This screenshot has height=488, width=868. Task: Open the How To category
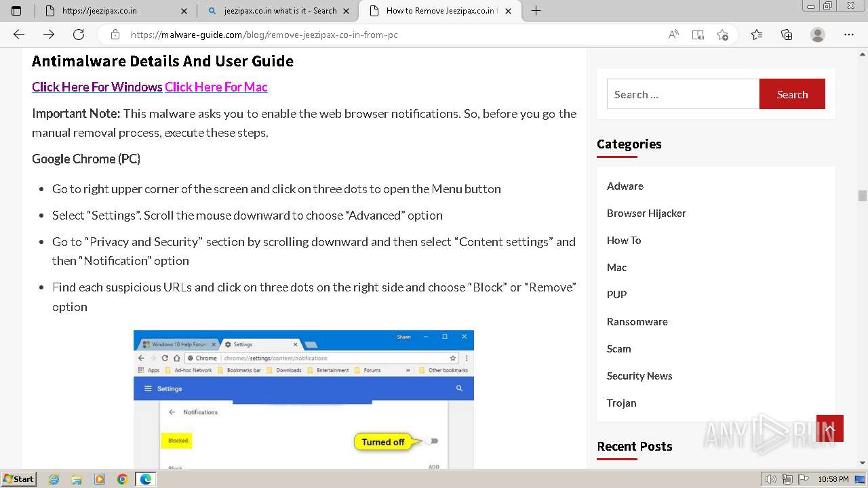pos(624,240)
